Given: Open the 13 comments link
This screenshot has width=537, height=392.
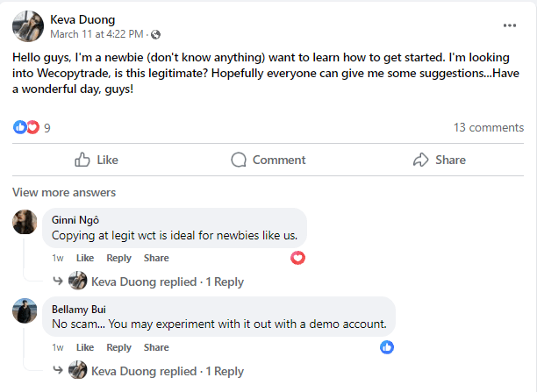Looking at the screenshot, I should click(x=488, y=127).
